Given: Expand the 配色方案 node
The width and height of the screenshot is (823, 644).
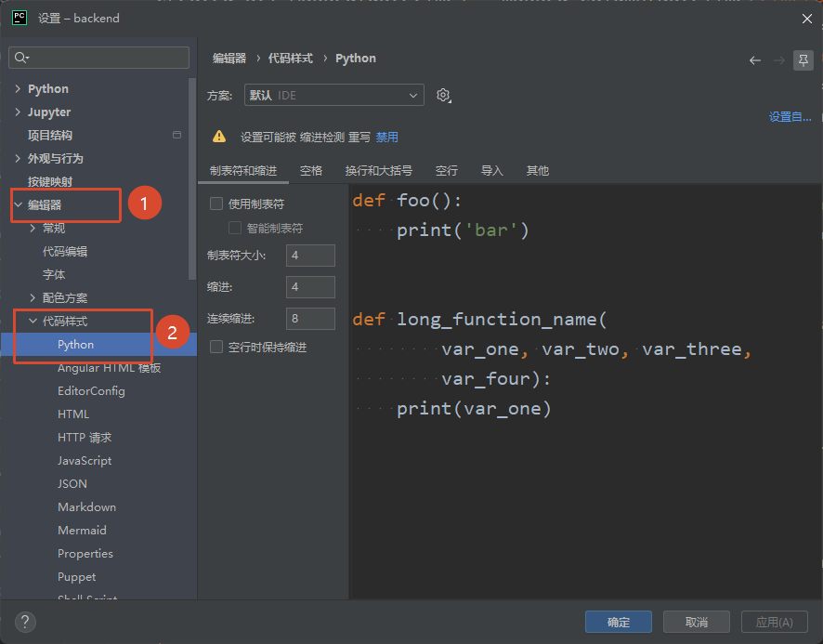Looking at the screenshot, I should click(x=33, y=297).
